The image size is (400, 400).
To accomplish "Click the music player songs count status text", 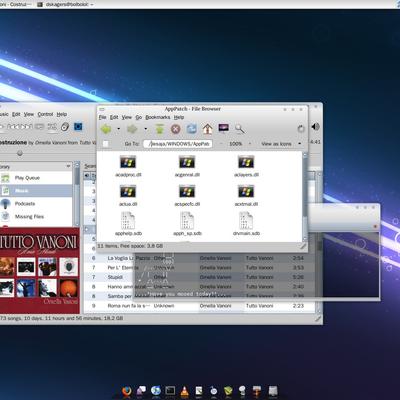I will tap(62, 318).
